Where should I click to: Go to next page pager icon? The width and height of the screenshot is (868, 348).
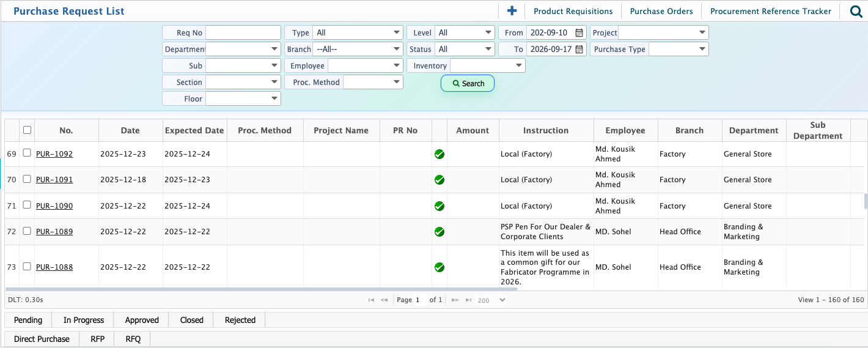pos(455,300)
